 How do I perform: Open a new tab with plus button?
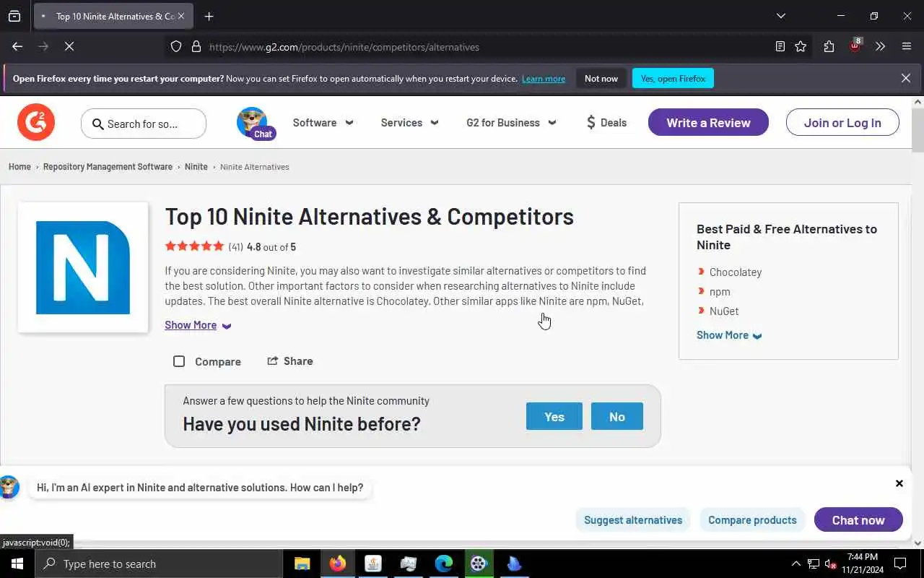[x=209, y=16]
